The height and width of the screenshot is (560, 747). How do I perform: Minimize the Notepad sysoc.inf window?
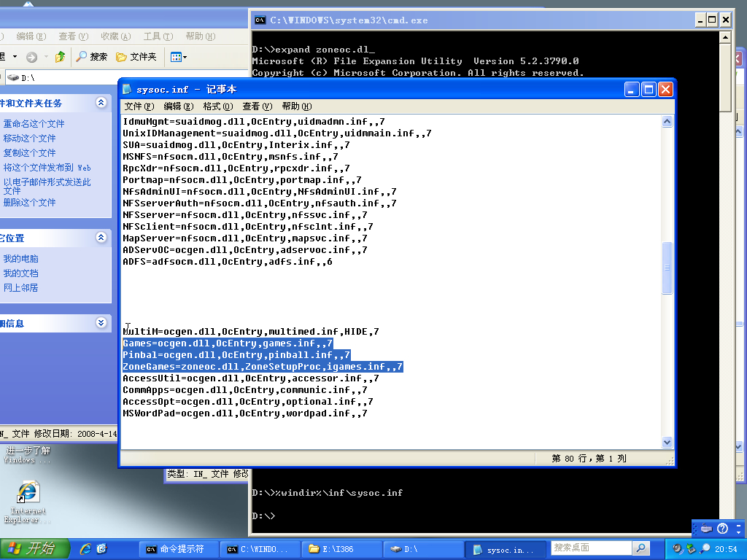[x=632, y=90]
